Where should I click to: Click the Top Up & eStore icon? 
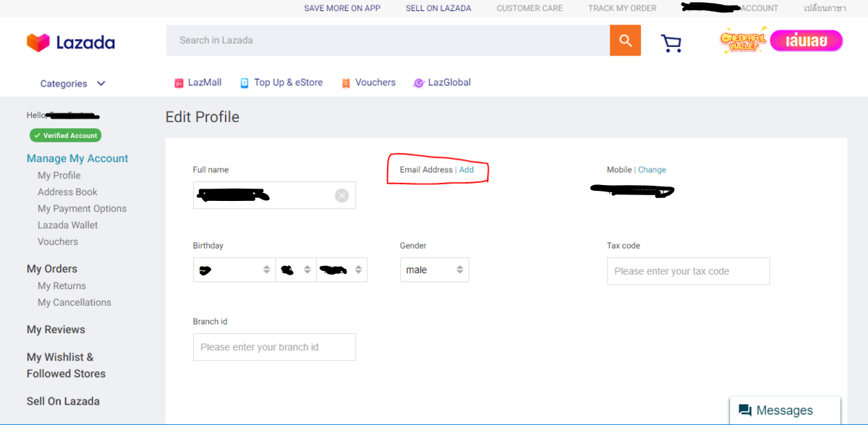click(244, 83)
